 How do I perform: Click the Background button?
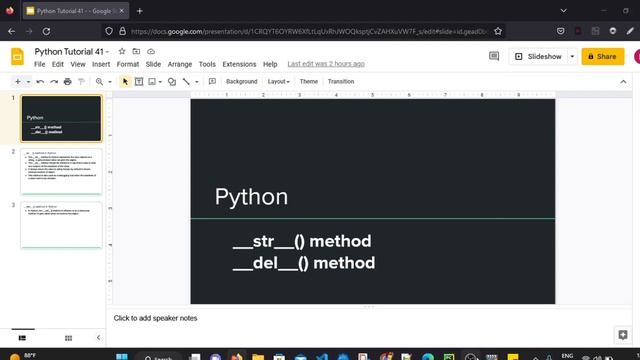coord(242,82)
